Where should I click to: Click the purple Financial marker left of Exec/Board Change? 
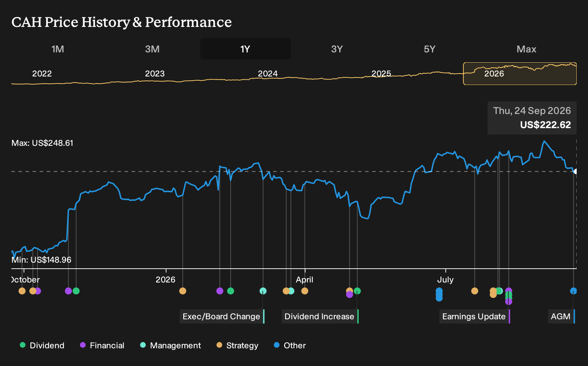point(220,291)
